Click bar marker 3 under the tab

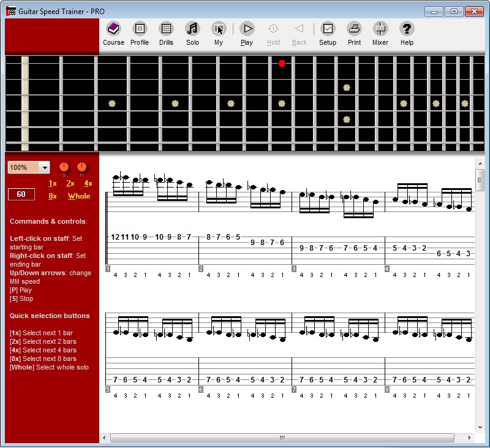click(x=294, y=269)
